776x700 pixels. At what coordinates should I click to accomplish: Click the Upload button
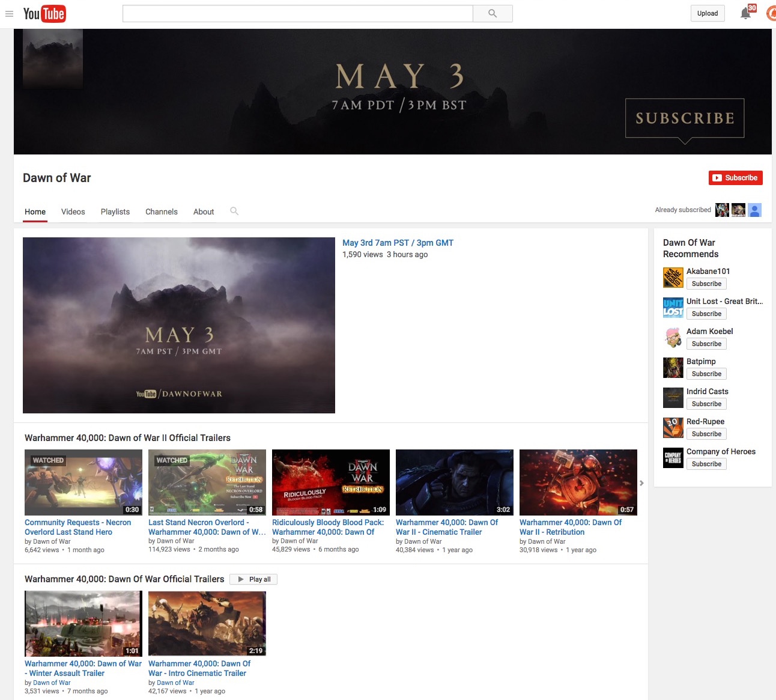coord(708,13)
